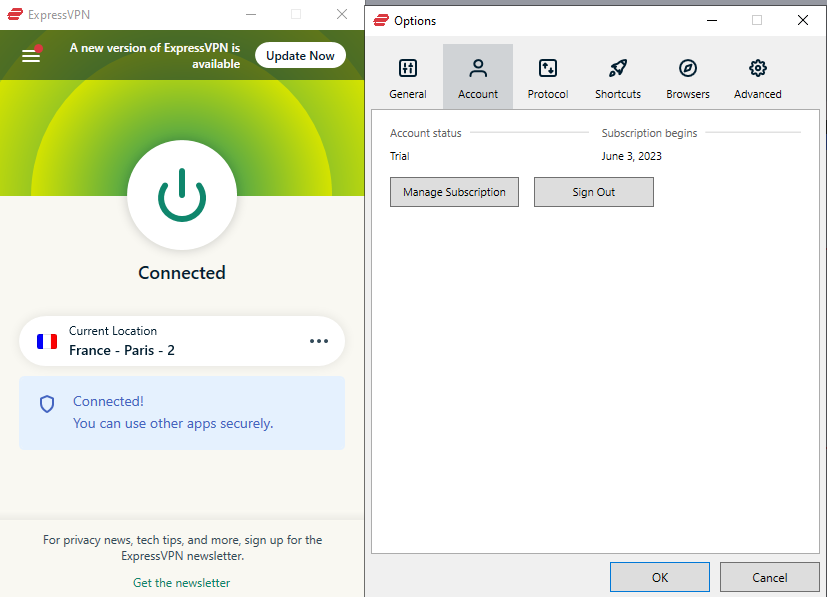Screen dimensions: 827x597
Task: Open Get the newsletter link
Action: (181, 583)
